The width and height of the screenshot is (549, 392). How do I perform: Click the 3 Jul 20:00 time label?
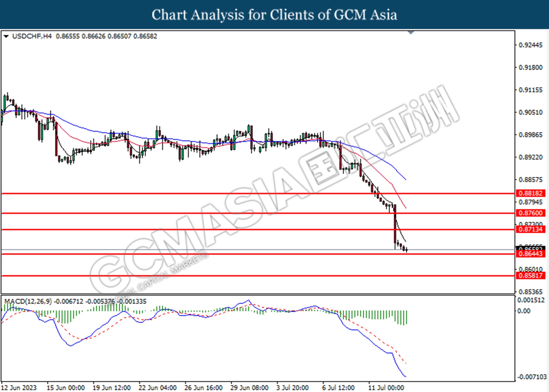(292, 388)
